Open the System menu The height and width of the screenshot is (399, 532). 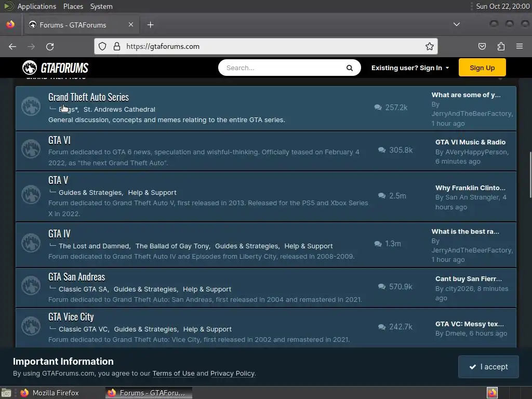[101, 6]
